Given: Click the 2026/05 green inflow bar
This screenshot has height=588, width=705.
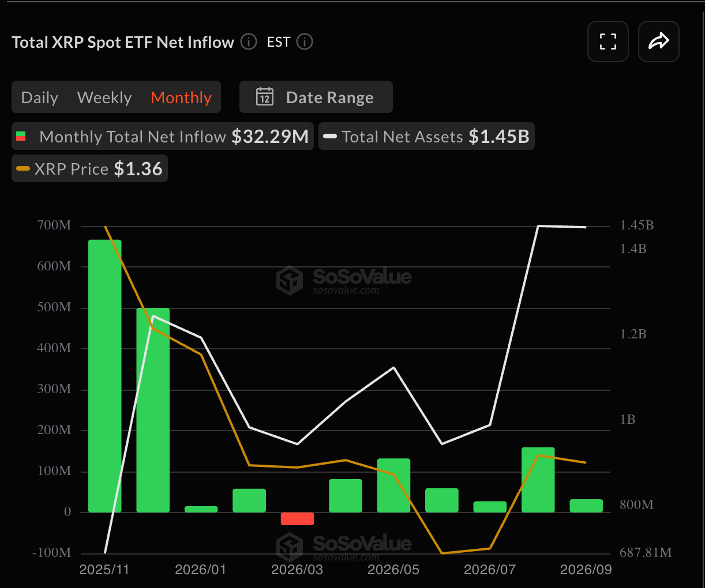Looking at the screenshot, I should click(394, 485).
